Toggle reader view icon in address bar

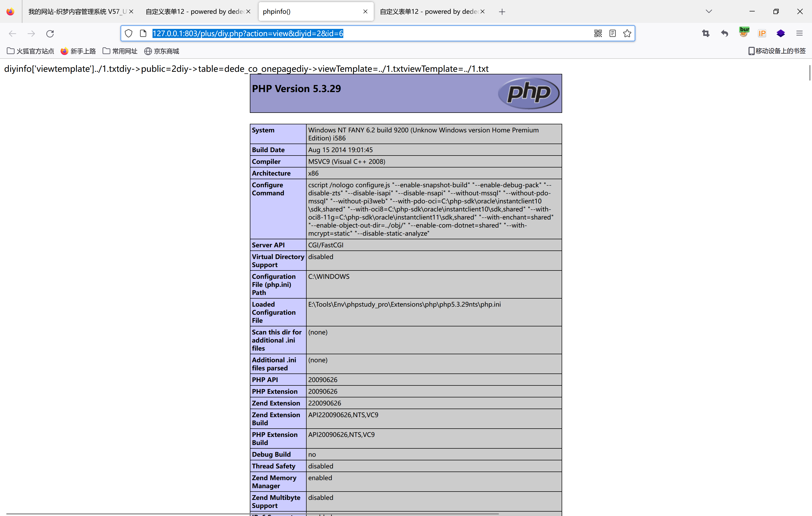tap(612, 33)
